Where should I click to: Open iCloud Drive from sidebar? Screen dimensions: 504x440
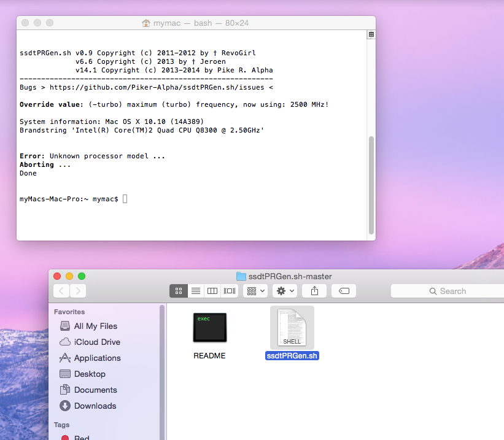[97, 342]
